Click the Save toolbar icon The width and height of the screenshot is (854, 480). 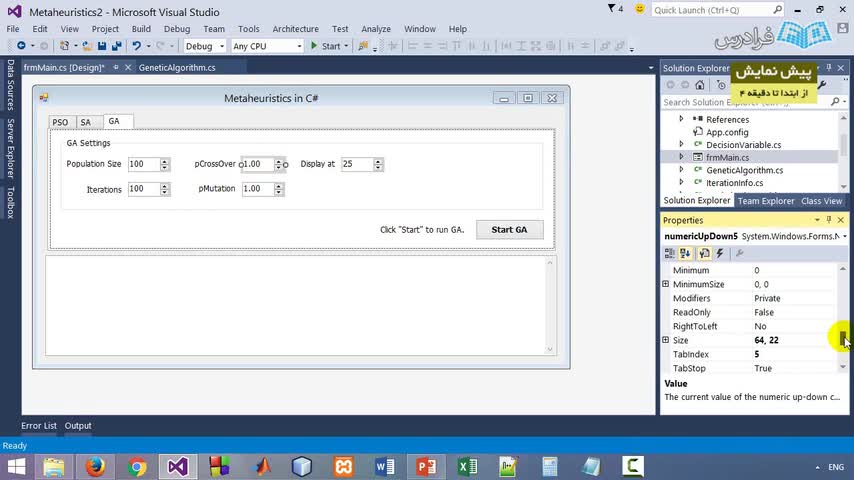[102, 46]
